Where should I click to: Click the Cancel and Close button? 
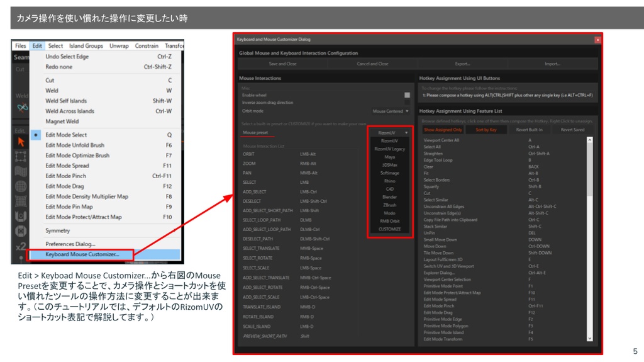(372, 64)
